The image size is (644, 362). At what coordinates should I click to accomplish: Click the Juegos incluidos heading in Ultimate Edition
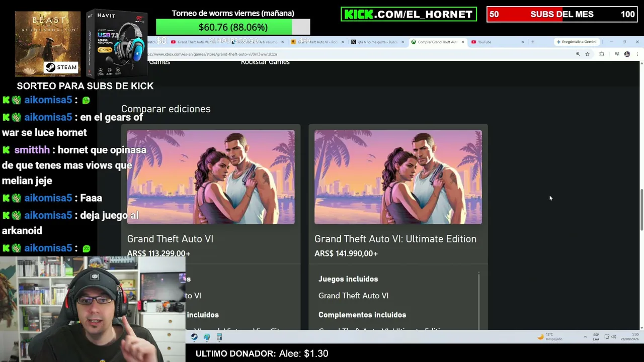pos(348,279)
